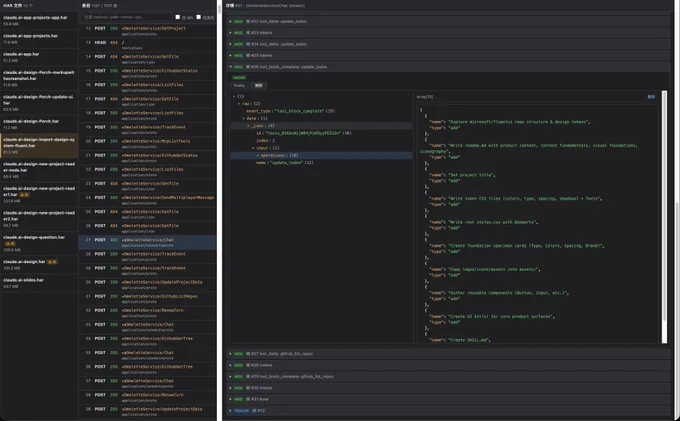Toggle the second filter checkbox beside API
Image resolution: width=680 pixels, height=421 pixels.
[198, 17]
